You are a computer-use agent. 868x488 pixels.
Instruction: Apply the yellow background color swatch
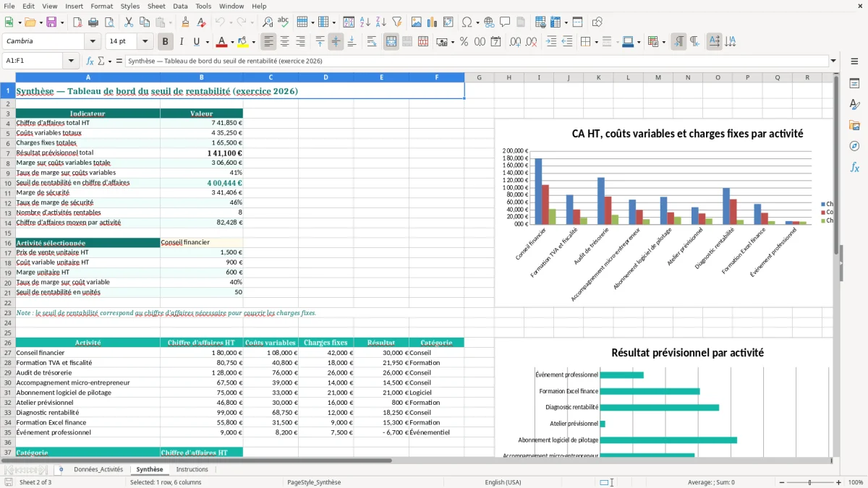pyautogui.click(x=243, y=42)
